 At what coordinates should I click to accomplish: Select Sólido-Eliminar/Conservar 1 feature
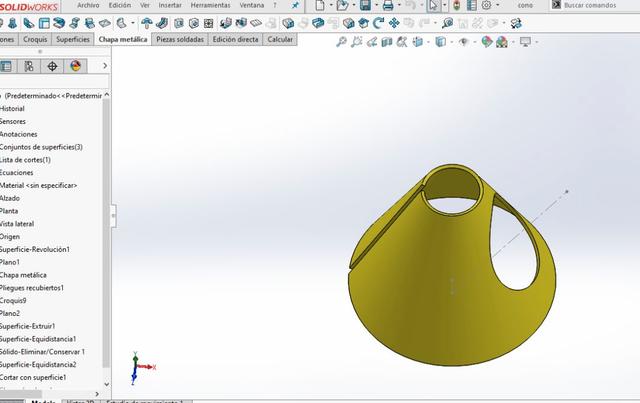pos(42,352)
